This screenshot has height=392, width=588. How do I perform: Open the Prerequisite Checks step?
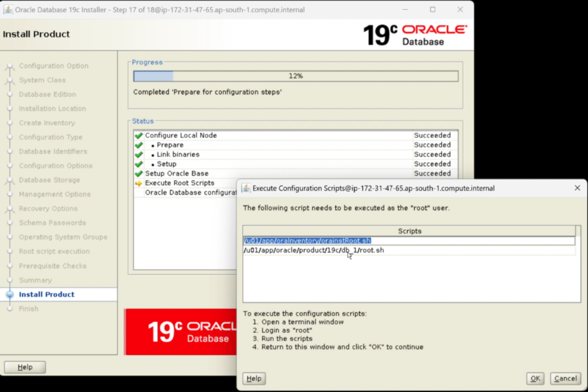53,266
